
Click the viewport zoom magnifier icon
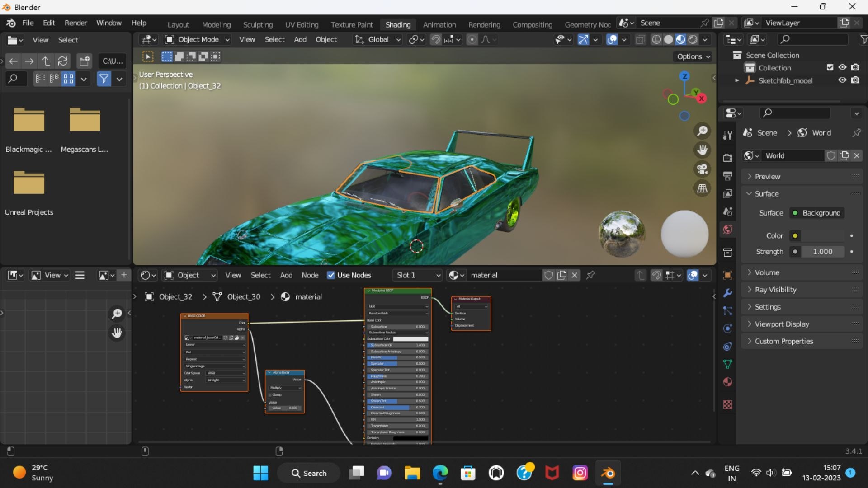(x=702, y=131)
